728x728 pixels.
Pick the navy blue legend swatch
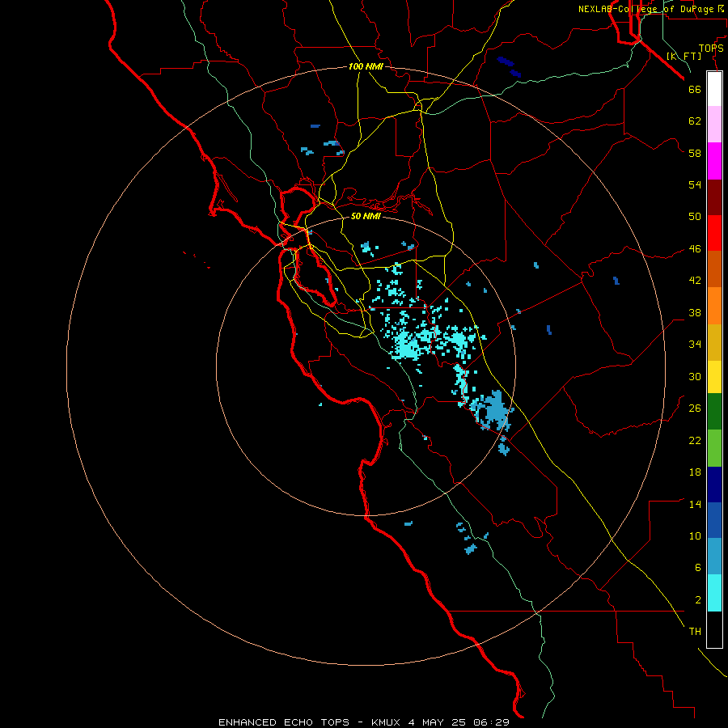coord(714,485)
